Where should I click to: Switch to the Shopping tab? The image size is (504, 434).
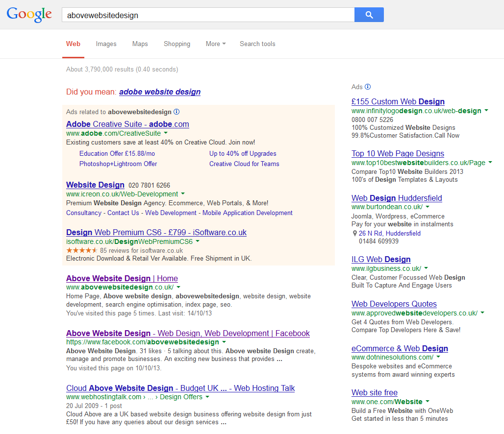(177, 44)
